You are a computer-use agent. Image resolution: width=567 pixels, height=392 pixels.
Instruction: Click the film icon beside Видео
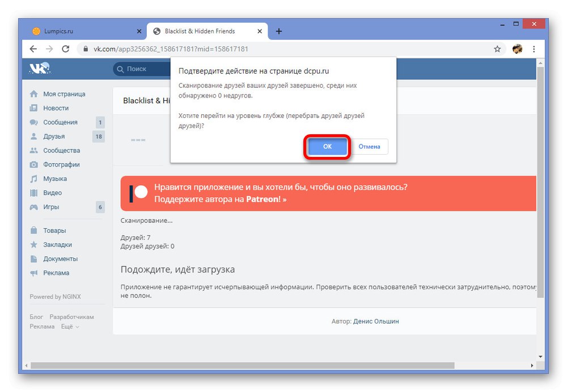coord(33,193)
